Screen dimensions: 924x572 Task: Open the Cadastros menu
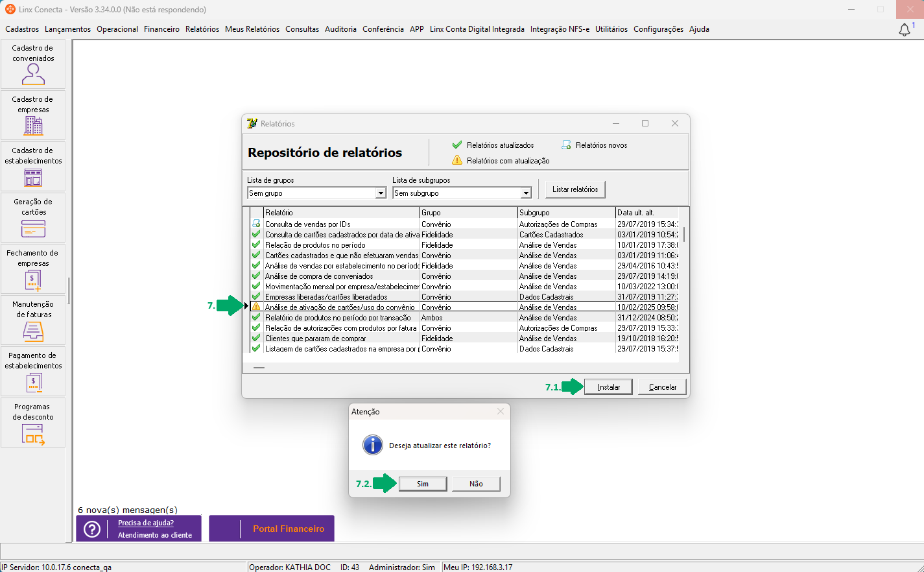click(22, 29)
